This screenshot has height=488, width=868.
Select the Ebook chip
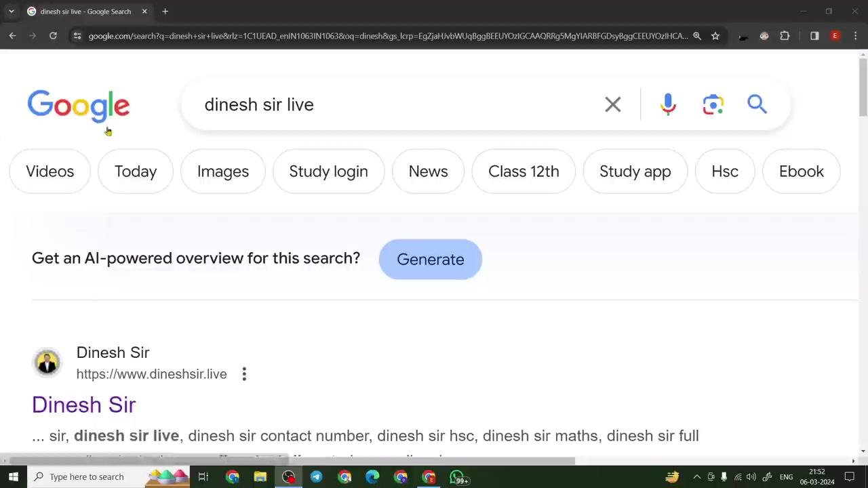point(802,171)
